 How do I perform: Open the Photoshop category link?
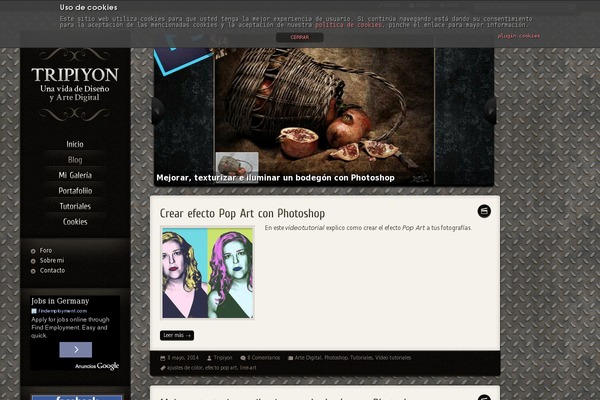tap(336, 358)
